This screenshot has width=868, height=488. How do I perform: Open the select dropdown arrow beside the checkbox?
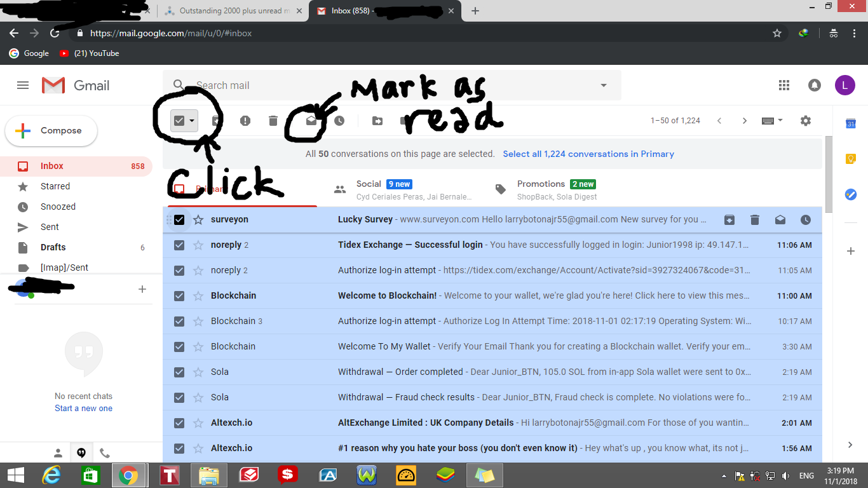coord(191,121)
